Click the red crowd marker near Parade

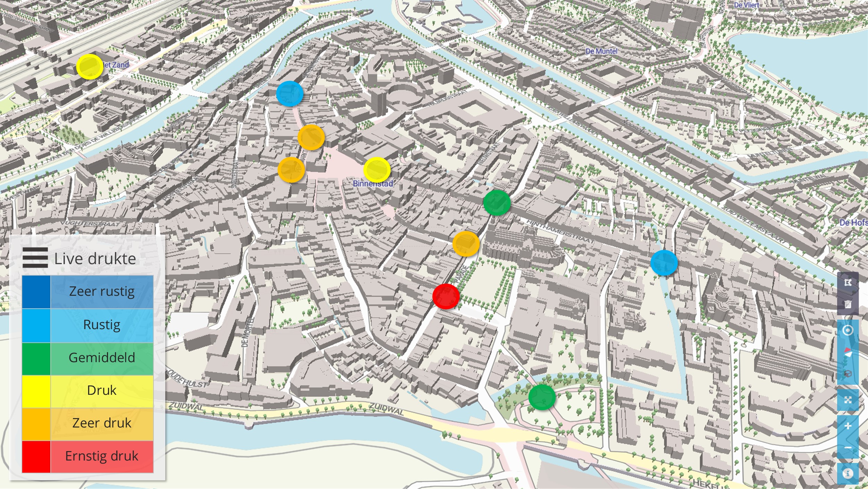click(446, 296)
